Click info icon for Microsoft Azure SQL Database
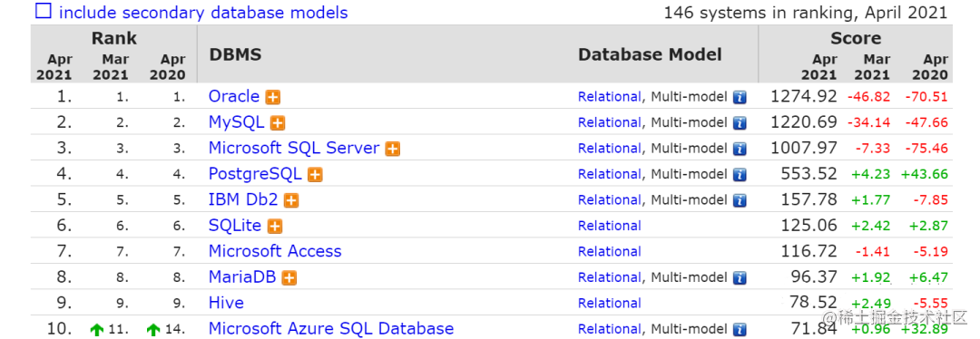 (x=740, y=329)
